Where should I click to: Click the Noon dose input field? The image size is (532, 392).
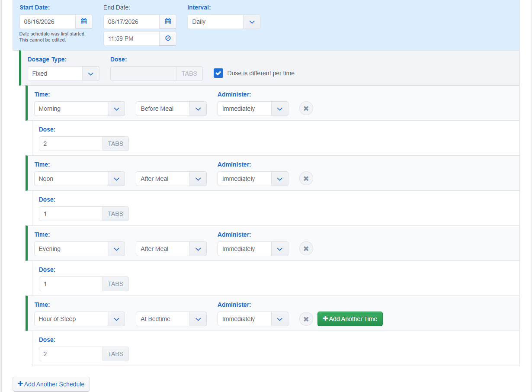[71, 214]
